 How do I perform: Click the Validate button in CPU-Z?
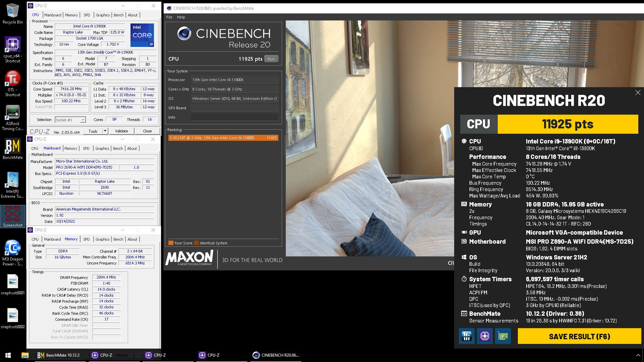click(121, 131)
